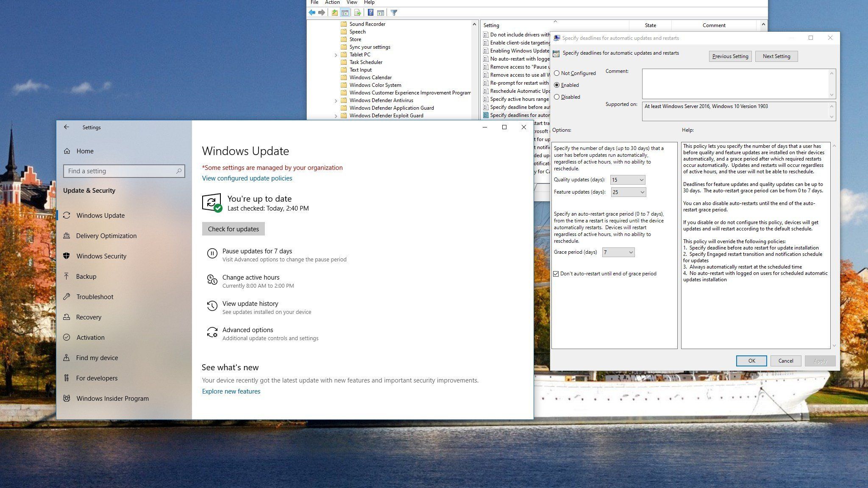This screenshot has width=868, height=488.
Task: Click the Check for updates button
Action: click(x=233, y=229)
